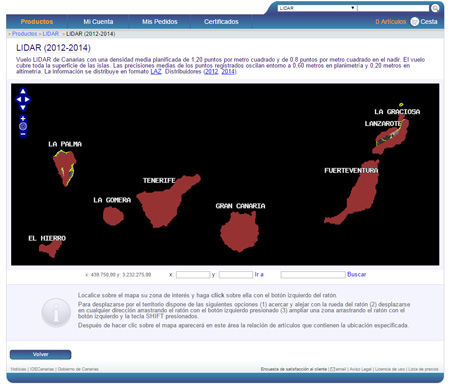Select Gran Canaria island on the map
Screen dimensions: 450x384
[x=239, y=232]
